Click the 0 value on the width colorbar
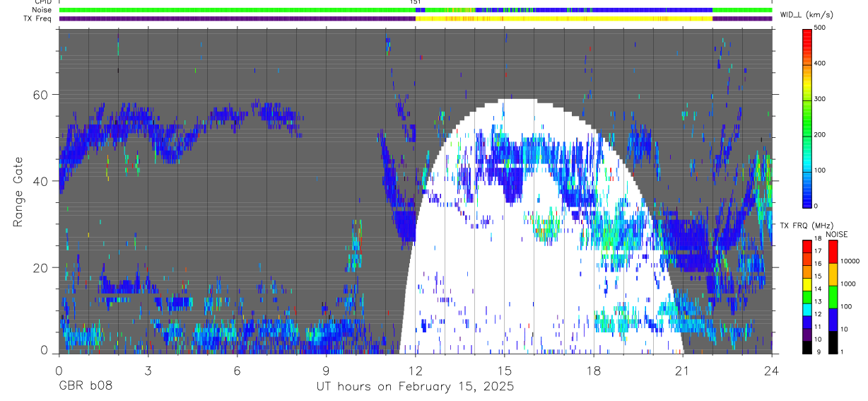 (x=817, y=206)
